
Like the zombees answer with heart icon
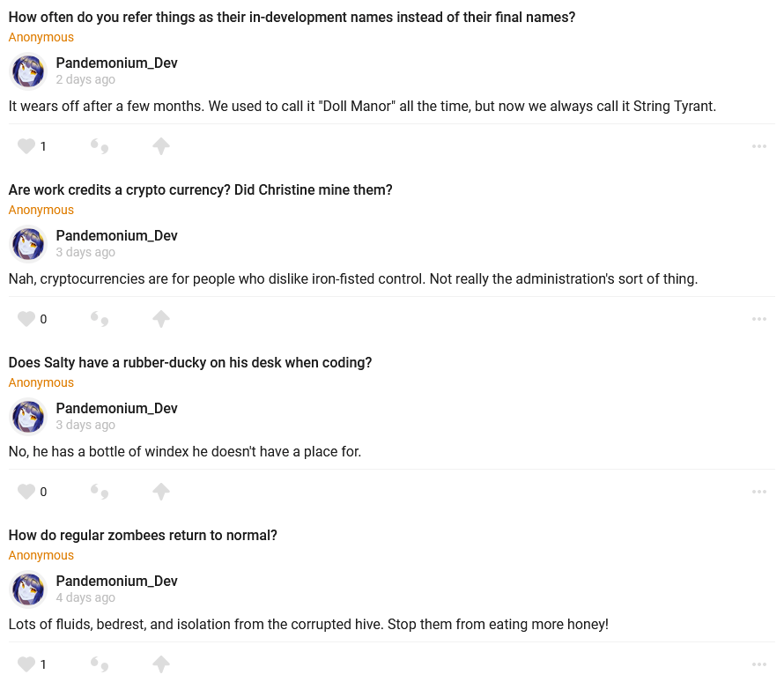click(x=26, y=664)
